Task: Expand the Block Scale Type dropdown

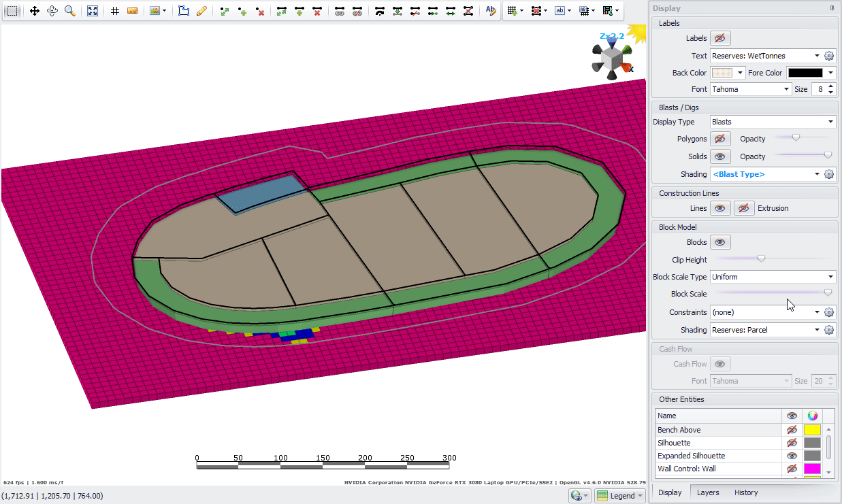Action: pos(773,277)
